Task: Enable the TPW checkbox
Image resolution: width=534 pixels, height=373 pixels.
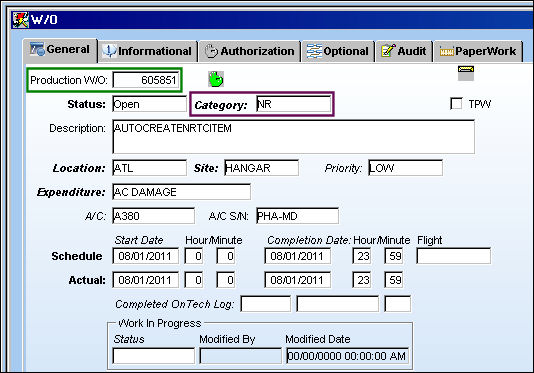Action: click(456, 104)
